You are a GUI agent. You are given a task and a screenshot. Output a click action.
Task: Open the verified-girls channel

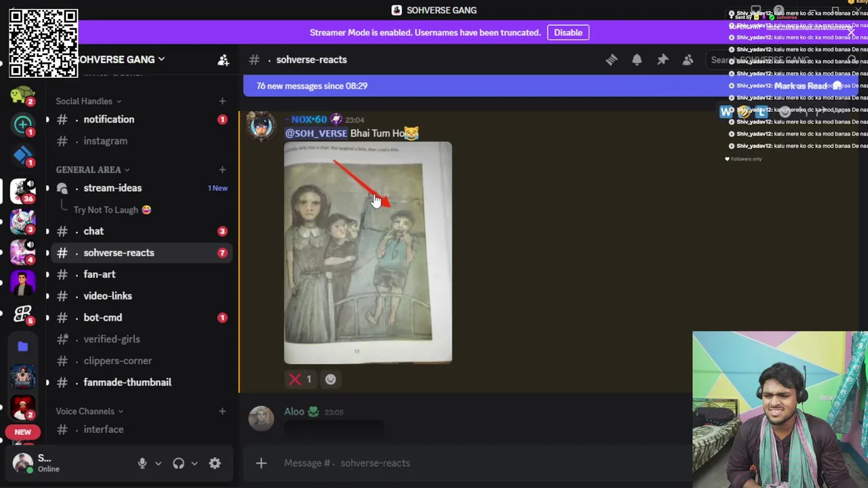pyautogui.click(x=142, y=340)
